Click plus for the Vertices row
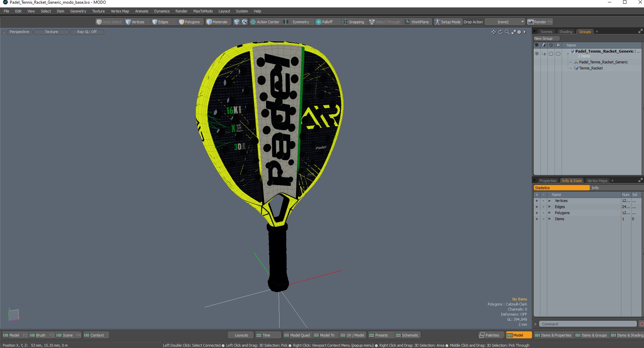644x348 pixels. point(537,201)
